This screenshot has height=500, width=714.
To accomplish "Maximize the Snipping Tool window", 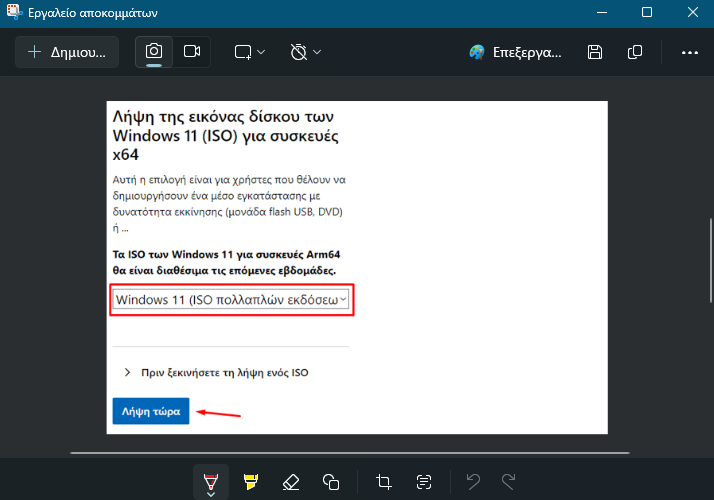I will pos(647,13).
